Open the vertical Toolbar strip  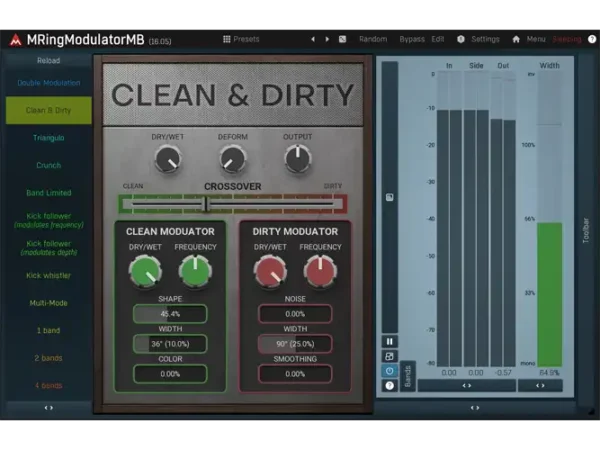pos(586,230)
